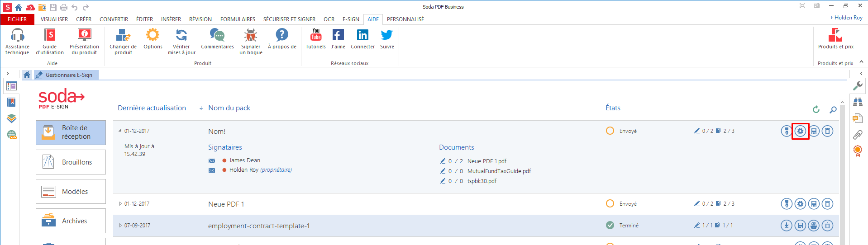Screen dimensions: 868x245
Task: Download employment-contract-template-1 pack
Action: pyautogui.click(x=787, y=226)
